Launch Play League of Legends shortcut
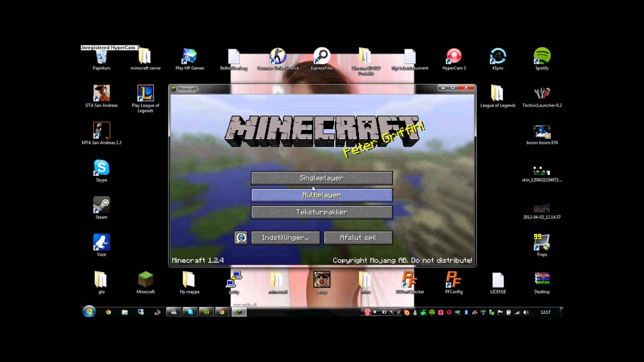Screen dimensions: 644x362 click(145, 99)
